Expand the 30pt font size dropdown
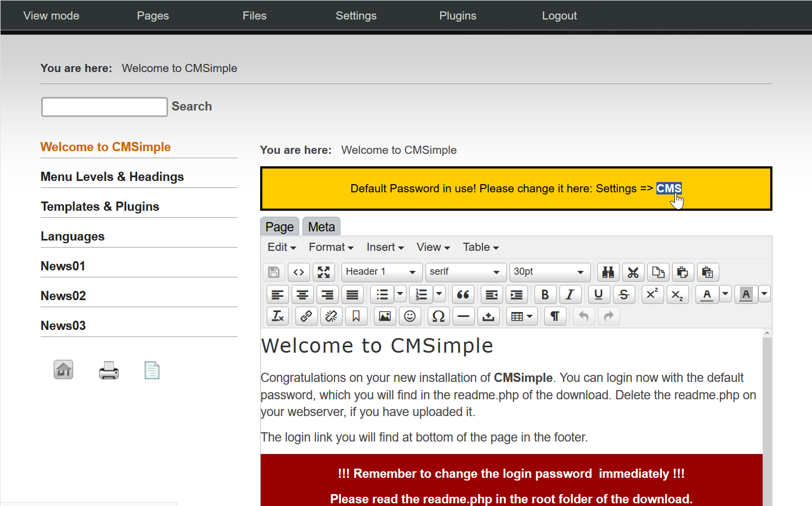The height and width of the screenshot is (506, 812). pyautogui.click(x=549, y=272)
